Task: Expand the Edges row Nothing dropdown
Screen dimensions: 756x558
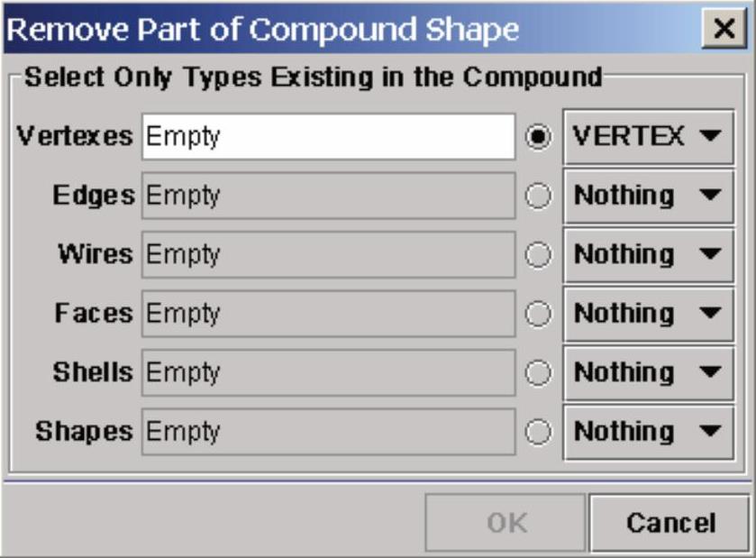Action: 649,196
